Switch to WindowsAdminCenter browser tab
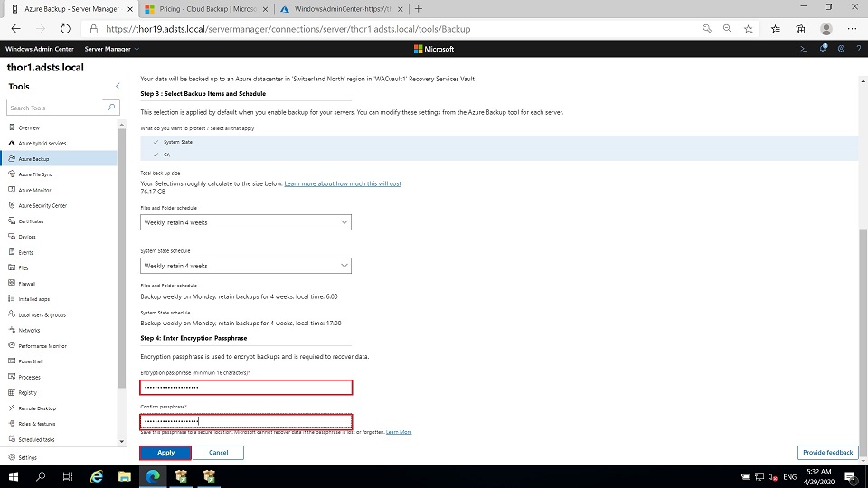This screenshot has width=868, height=488. pos(343,9)
